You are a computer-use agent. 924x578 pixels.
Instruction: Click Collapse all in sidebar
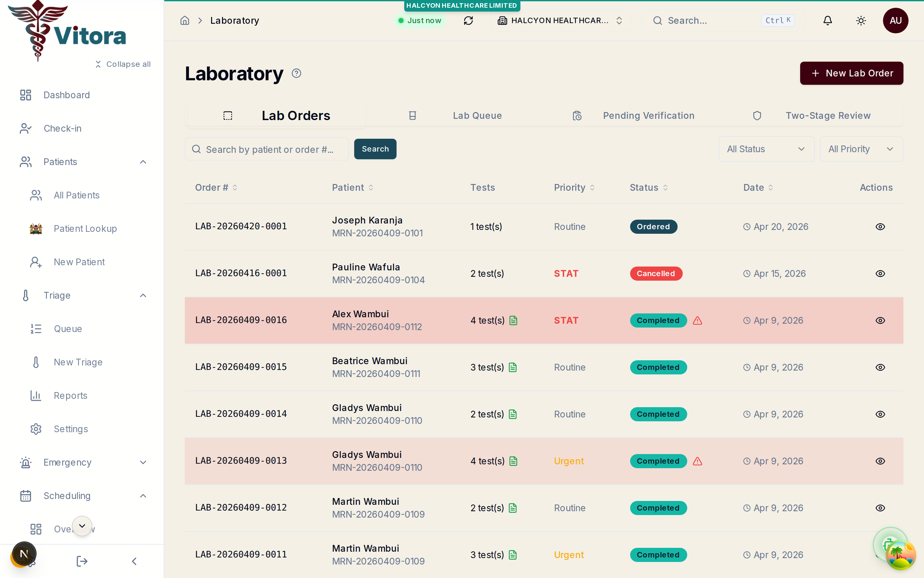click(x=123, y=64)
